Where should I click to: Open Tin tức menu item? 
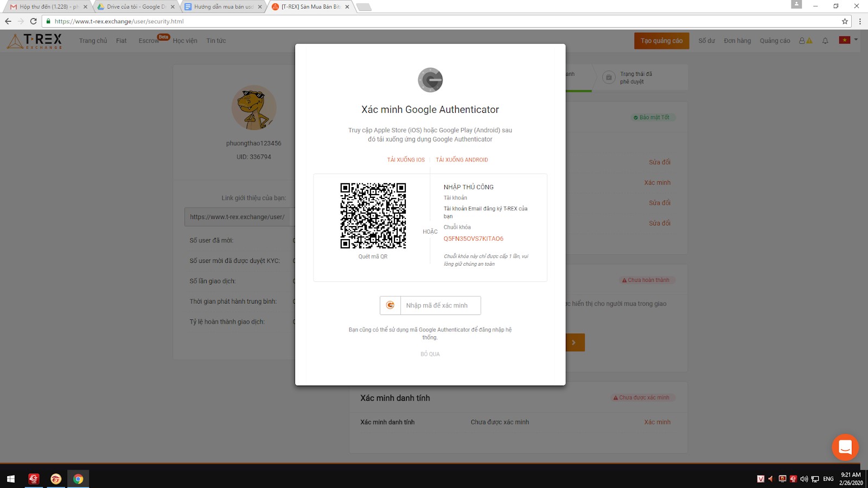tap(216, 41)
